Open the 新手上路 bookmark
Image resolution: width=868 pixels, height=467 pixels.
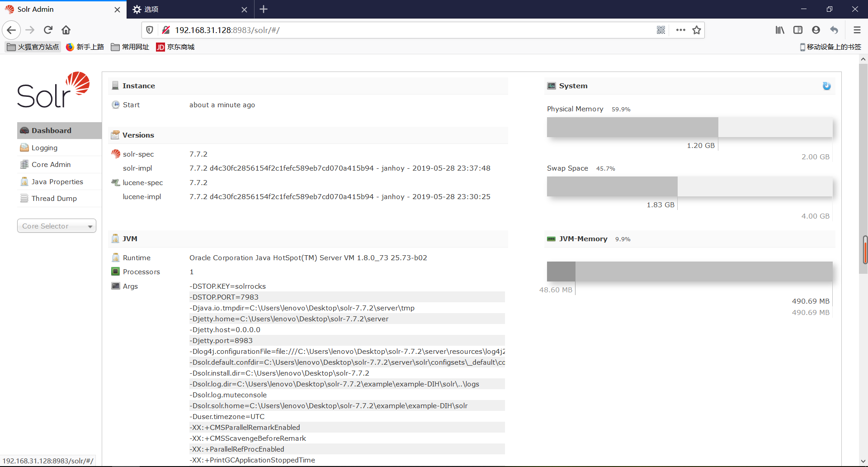(x=85, y=47)
